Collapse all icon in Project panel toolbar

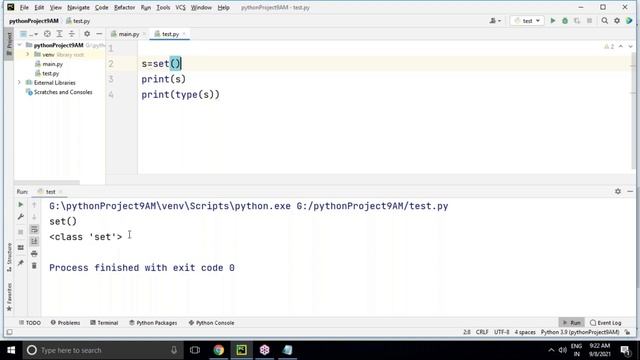coord(72,34)
